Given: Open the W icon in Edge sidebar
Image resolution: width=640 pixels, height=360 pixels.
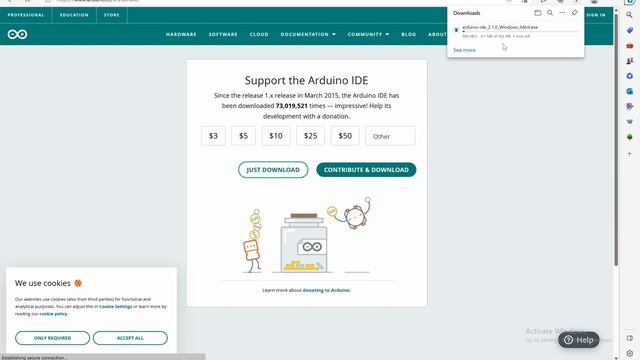Looking at the screenshot, I should point(629,122).
